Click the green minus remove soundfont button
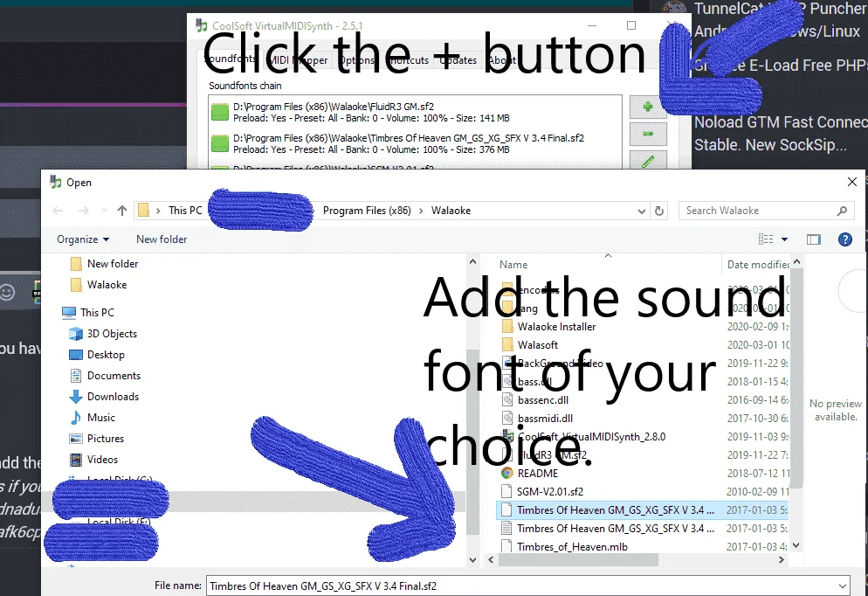868x596 pixels. pos(648,134)
